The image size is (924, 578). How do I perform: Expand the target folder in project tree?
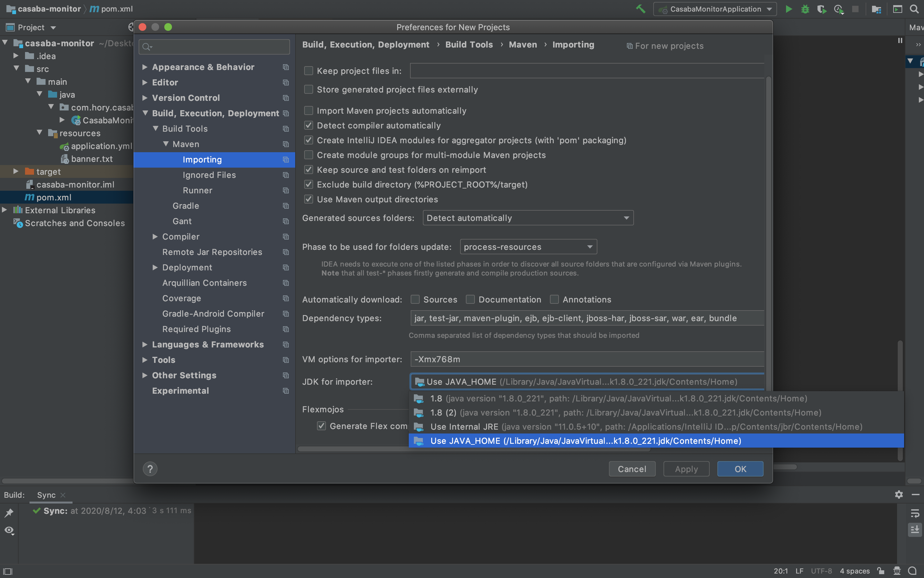[x=16, y=171]
